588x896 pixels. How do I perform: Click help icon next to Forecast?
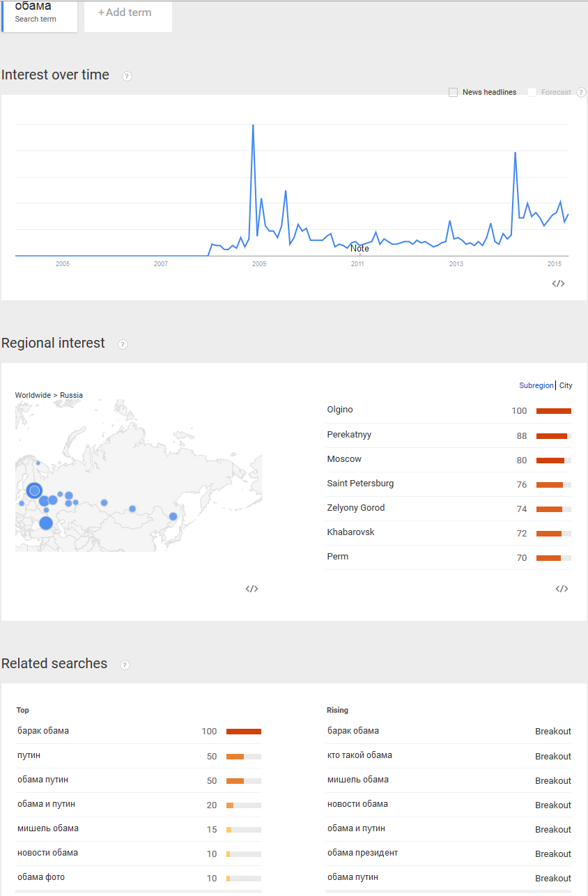pos(581,92)
